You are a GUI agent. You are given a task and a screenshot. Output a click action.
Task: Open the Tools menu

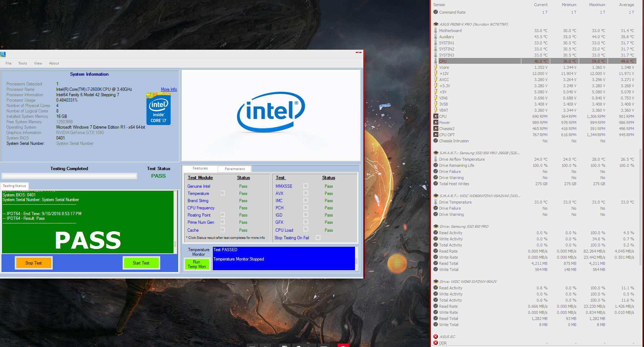(x=22, y=63)
